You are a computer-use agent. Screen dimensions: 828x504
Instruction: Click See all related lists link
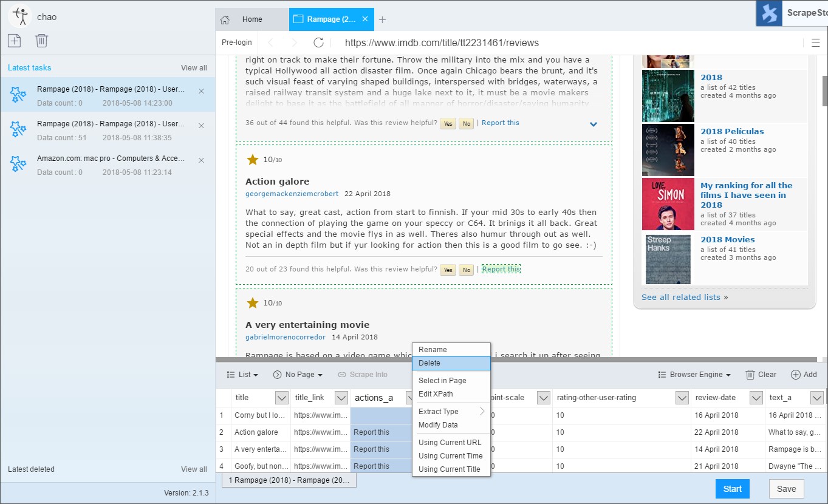(x=681, y=297)
